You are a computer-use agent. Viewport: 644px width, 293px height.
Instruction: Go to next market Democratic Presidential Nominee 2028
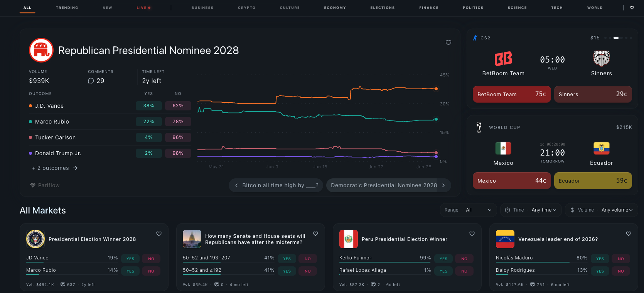tap(388, 185)
